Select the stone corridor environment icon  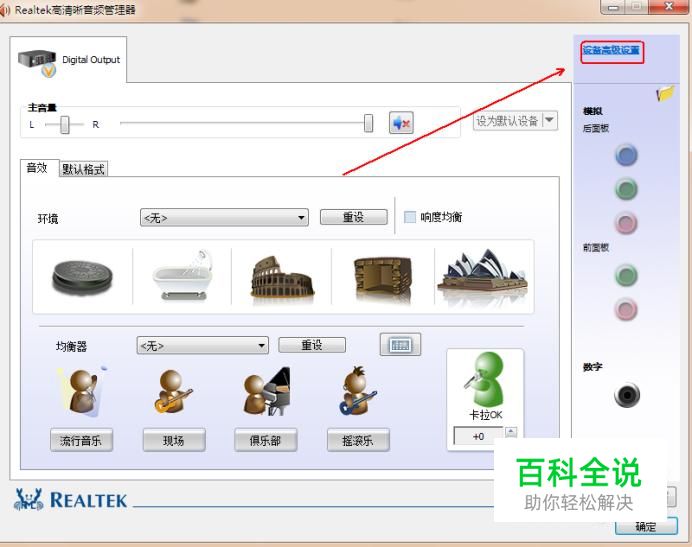click(x=383, y=277)
